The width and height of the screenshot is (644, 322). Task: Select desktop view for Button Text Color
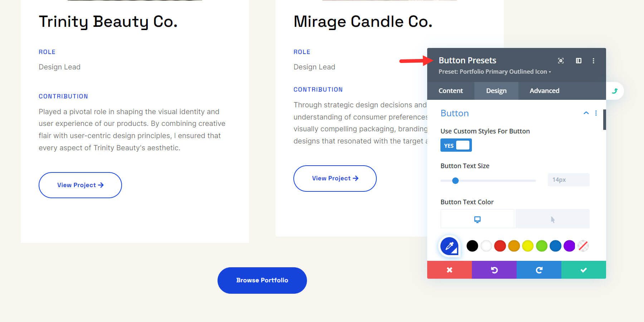(x=477, y=219)
